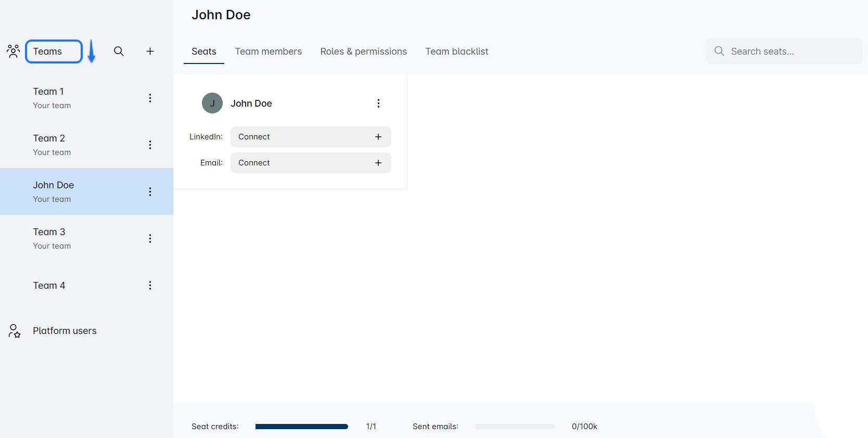The height and width of the screenshot is (438, 868).
Task: Click the Platform users star-person icon
Action: pyautogui.click(x=14, y=331)
